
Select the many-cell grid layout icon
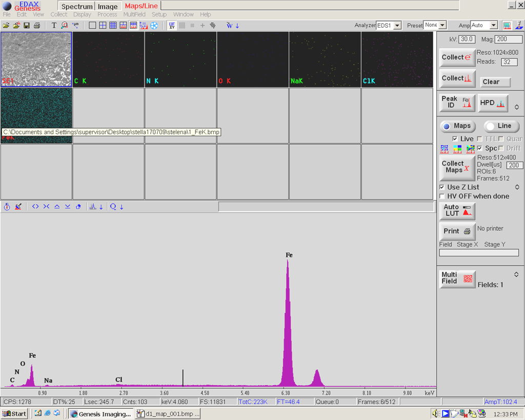(113, 26)
